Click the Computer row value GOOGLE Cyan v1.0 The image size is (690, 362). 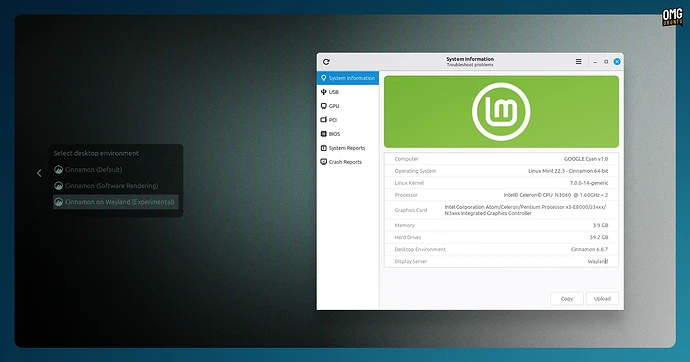pos(586,159)
